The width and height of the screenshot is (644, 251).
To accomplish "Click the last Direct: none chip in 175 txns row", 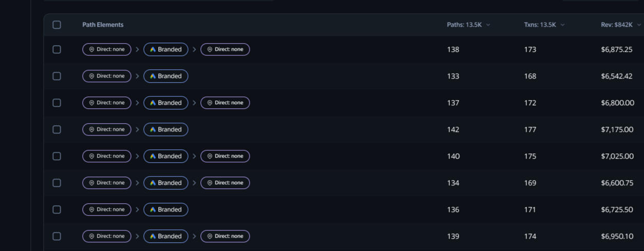I will pyautogui.click(x=225, y=156).
